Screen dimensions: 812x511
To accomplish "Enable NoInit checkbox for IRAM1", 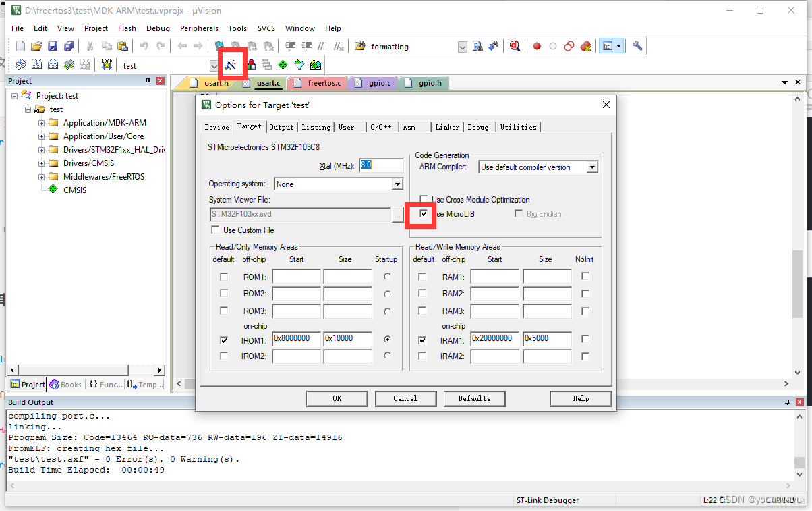I will tap(585, 339).
